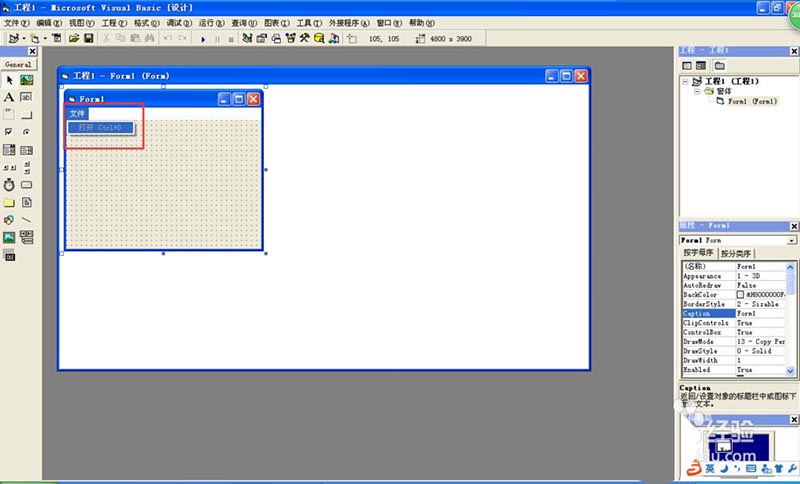Select Form1 (Form1) in the project tree
Image resolution: width=800 pixels, height=484 pixels.
(752, 101)
